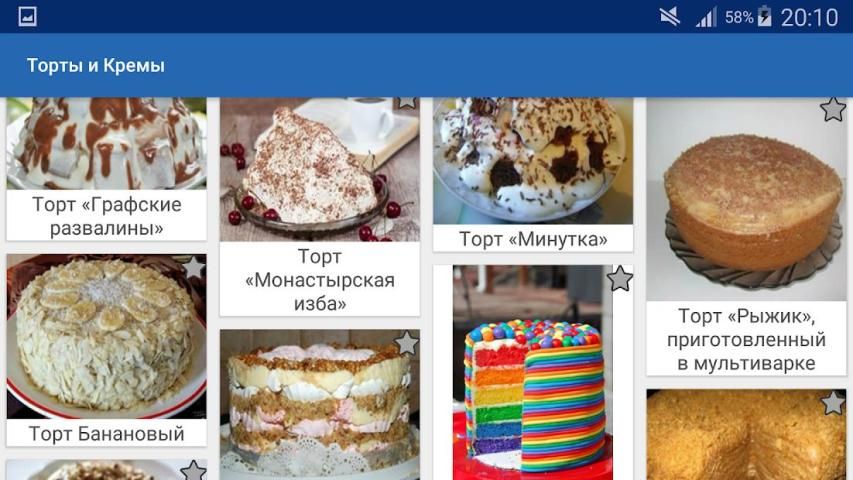Select Торт «Рыжик», приготовленный в мультиварке title
853x480 pixels.
click(746, 340)
